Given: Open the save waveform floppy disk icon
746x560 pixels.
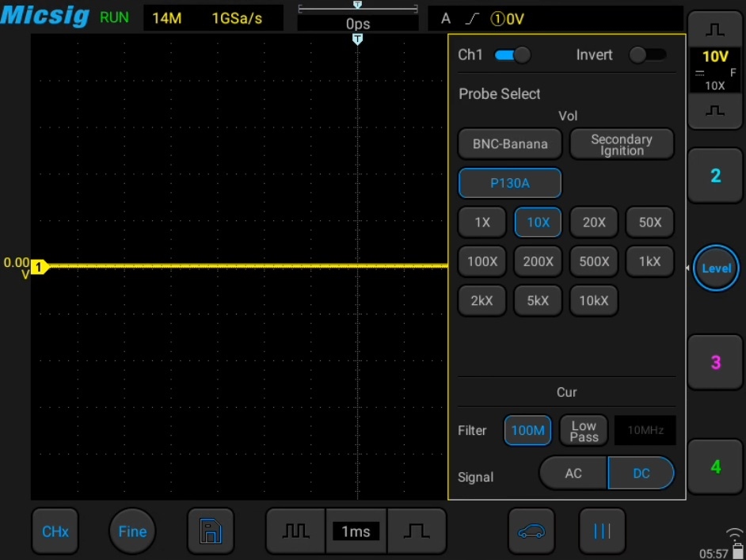Looking at the screenshot, I should 211,531.
